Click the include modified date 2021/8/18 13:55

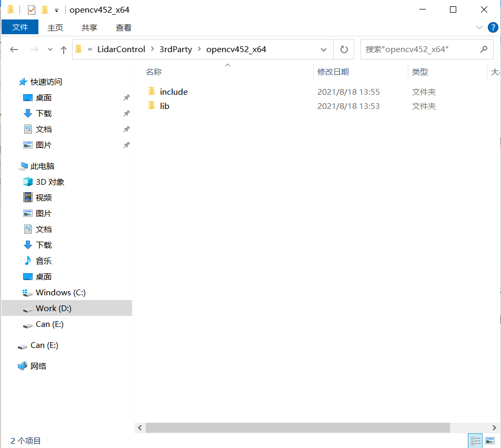[x=348, y=92]
